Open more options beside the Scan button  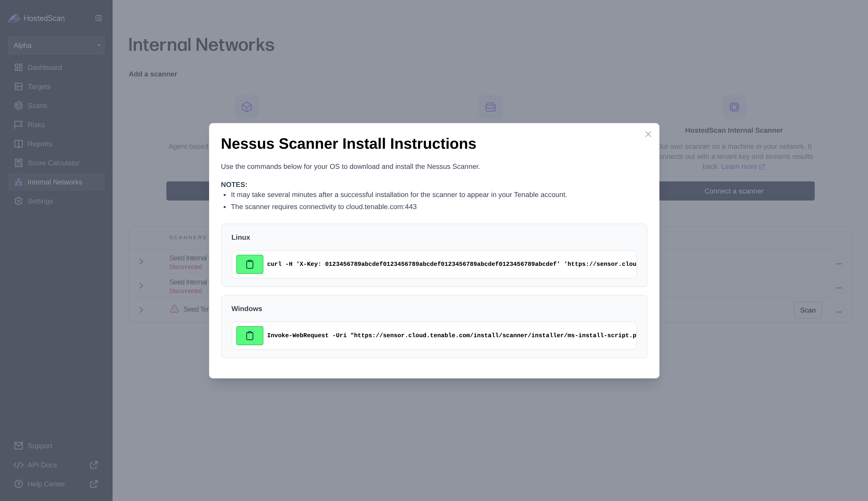coord(839,311)
